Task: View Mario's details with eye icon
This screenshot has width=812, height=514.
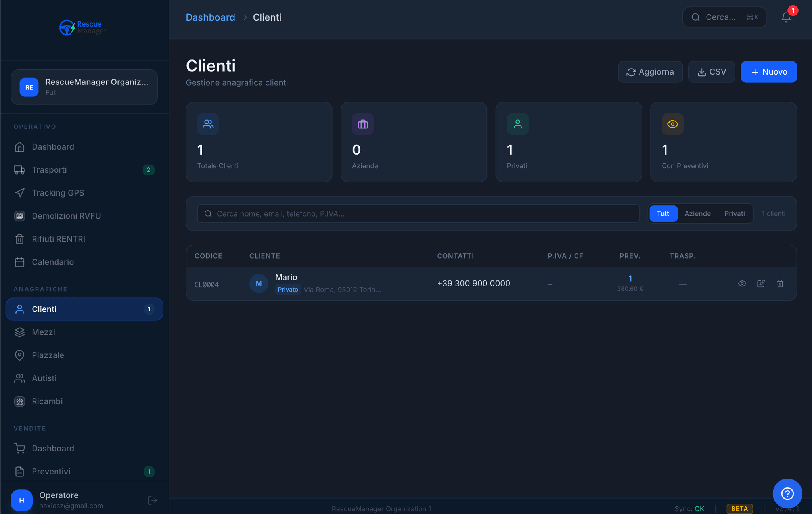Action: (x=742, y=284)
